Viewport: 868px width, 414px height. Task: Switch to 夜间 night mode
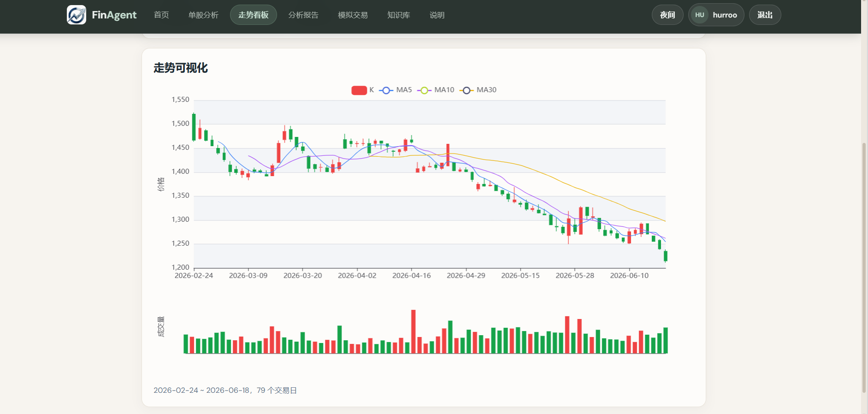[667, 15]
